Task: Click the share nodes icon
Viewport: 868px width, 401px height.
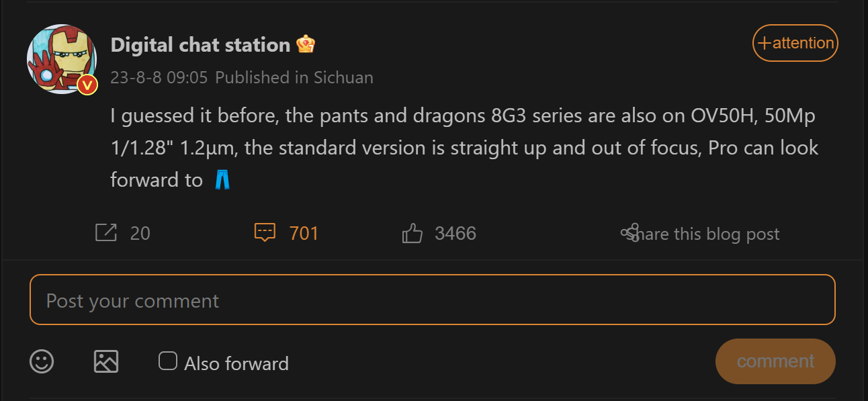Action: 630,233
